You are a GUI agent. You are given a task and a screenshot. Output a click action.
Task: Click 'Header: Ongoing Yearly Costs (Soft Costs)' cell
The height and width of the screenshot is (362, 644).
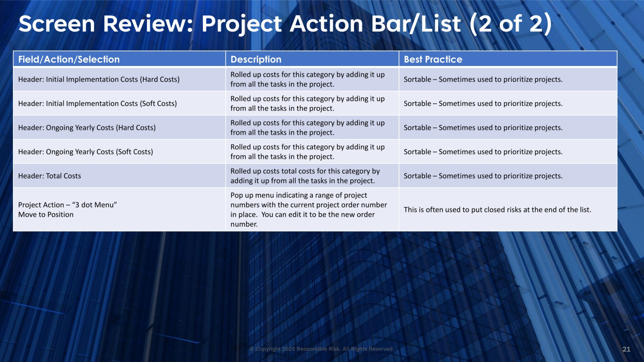(x=119, y=152)
